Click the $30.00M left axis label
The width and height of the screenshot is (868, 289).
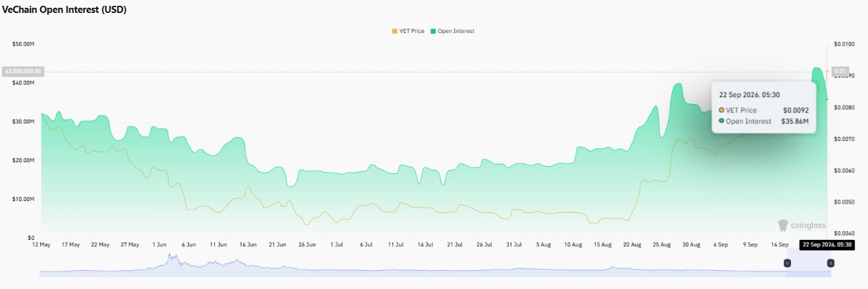23,122
